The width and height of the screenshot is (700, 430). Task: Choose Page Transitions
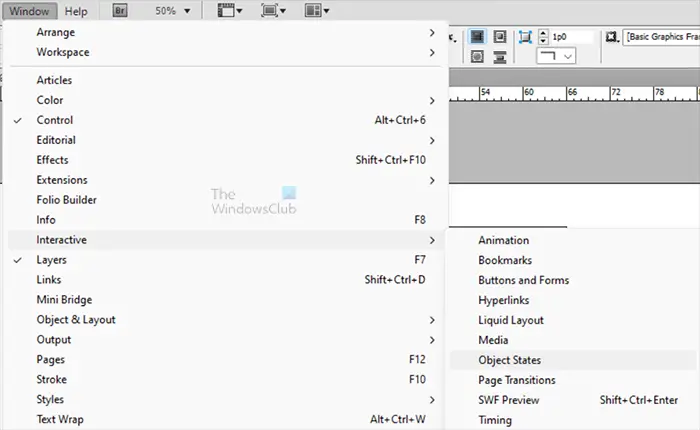pos(573,380)
